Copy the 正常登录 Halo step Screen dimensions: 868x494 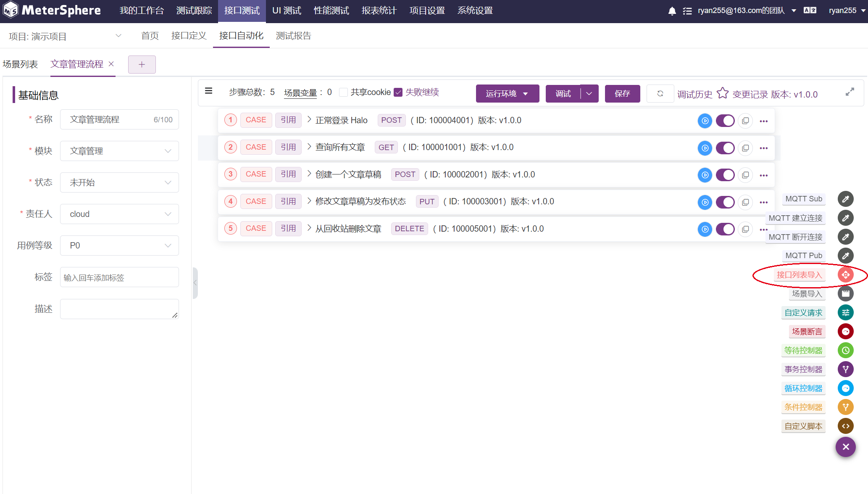pos(745,121)
